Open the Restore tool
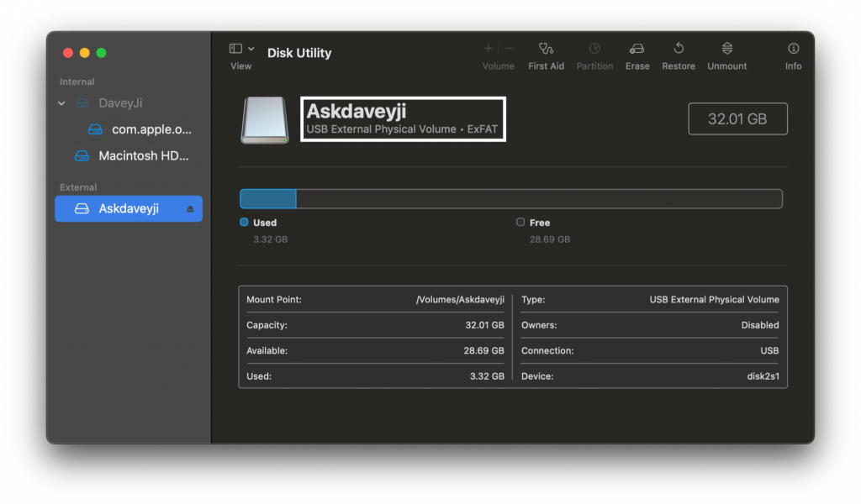 tap(679, 56)
